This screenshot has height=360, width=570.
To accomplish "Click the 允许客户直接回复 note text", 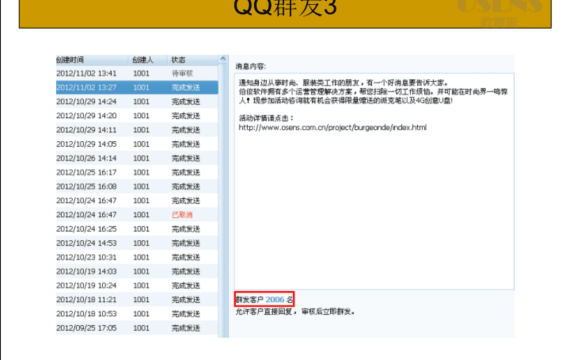I will (x=295, y=312).
